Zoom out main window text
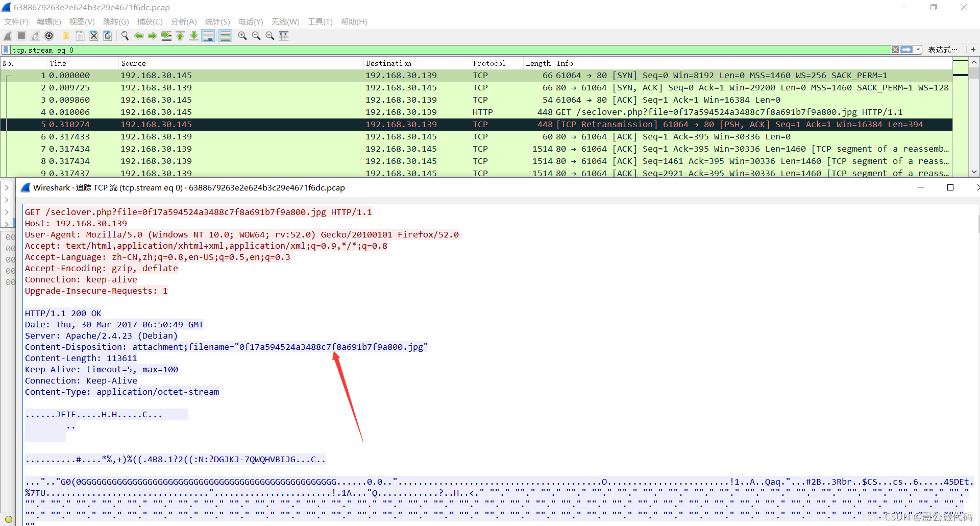The width and height of the screenshot is (980, 526). (256, 36)
